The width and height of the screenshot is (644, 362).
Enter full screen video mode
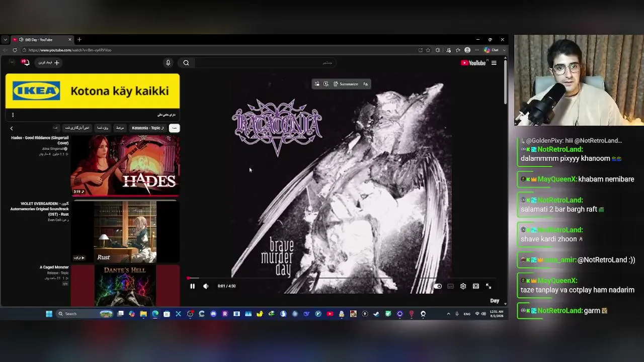[489, 286]
